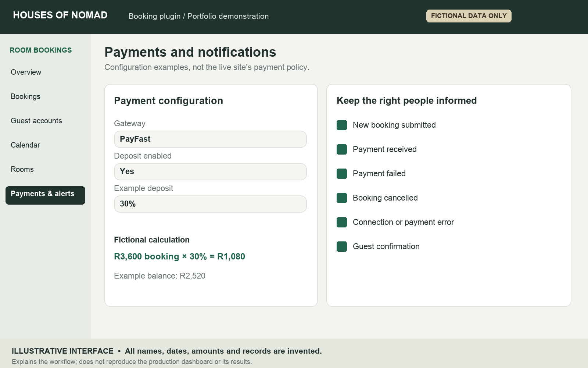Click Keep the right people informed heading
This screenshot has height=368, width=588.
pyautogui.click(x=406, y=100)
